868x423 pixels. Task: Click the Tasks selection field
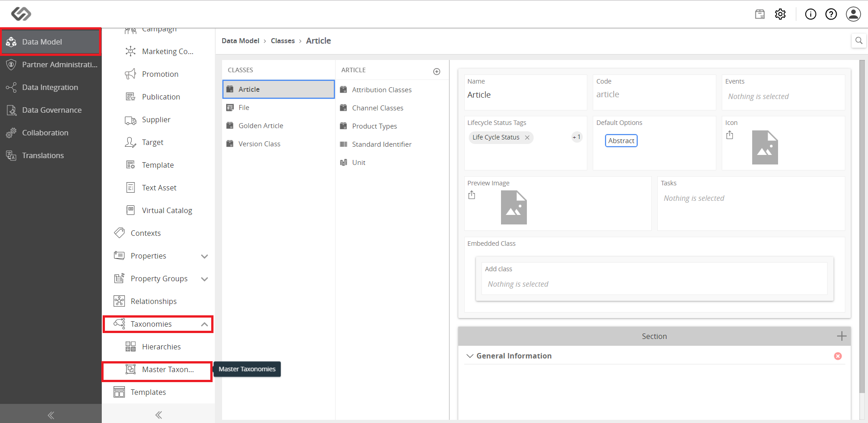click(x=751, y=203)
